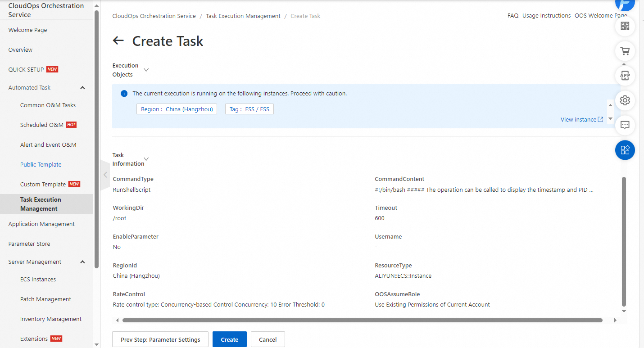
Task: Open Alert and Event O&M
Action: coord(48,145)
